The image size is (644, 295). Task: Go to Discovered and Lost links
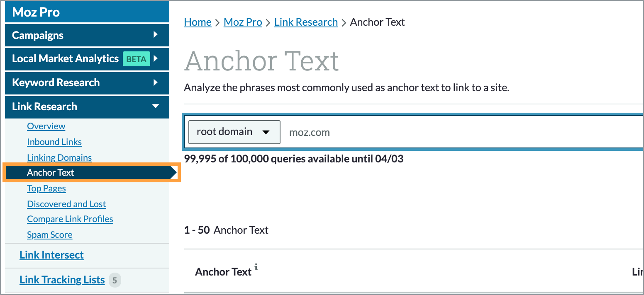66,204
